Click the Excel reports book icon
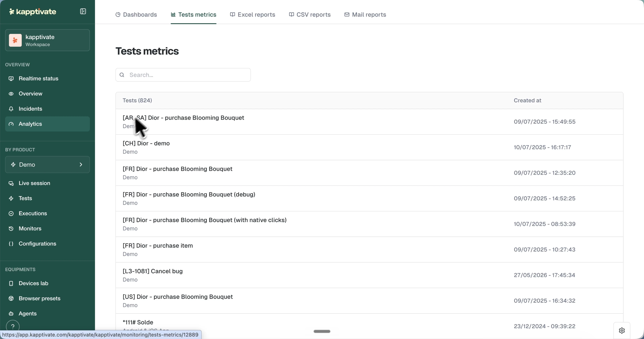Screen dimensions: 644x339 (232, 14)
